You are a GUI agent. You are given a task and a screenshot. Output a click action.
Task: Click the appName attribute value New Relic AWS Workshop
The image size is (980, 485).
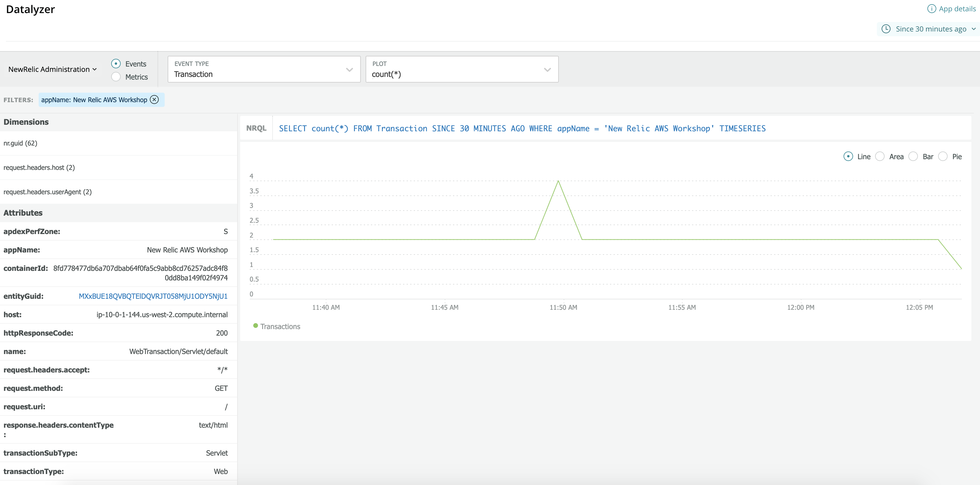187,250
